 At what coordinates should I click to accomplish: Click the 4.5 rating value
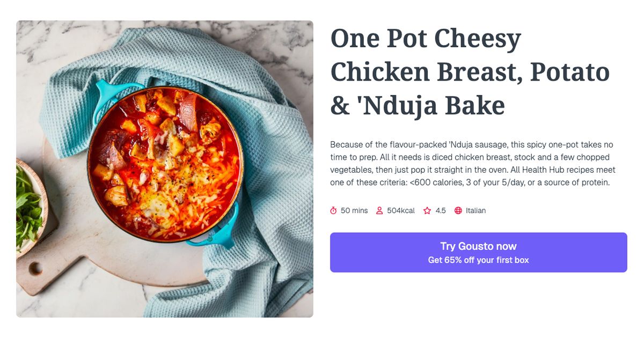pyautogui.click(x=440, y=210)
